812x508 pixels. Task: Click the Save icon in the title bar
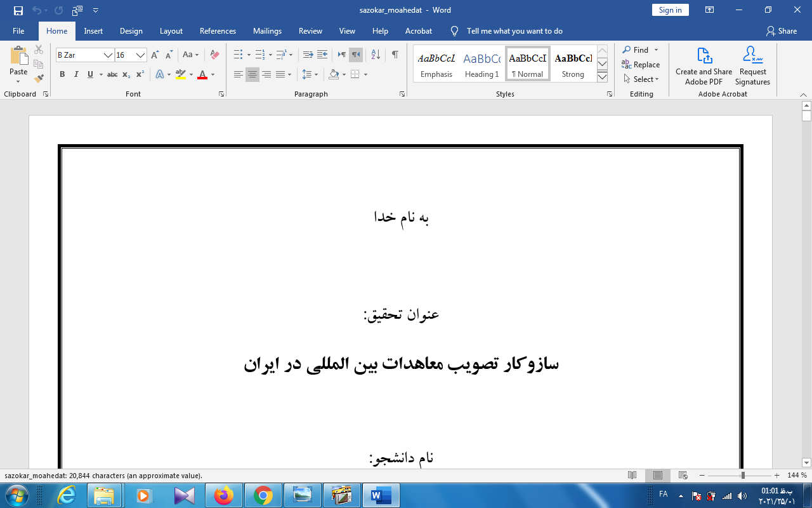[18, 10]
